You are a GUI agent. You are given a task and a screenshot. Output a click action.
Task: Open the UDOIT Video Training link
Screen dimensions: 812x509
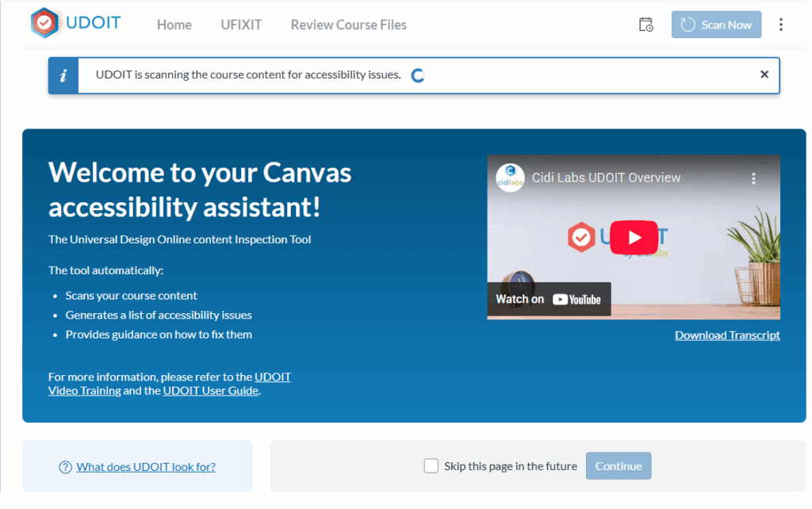click(x=85, y=390)
